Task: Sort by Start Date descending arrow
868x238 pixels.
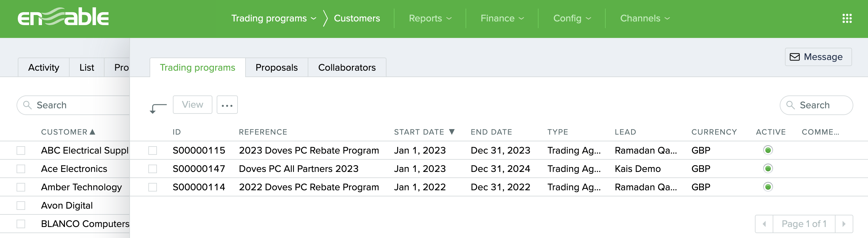Action: tap(452, 132)
